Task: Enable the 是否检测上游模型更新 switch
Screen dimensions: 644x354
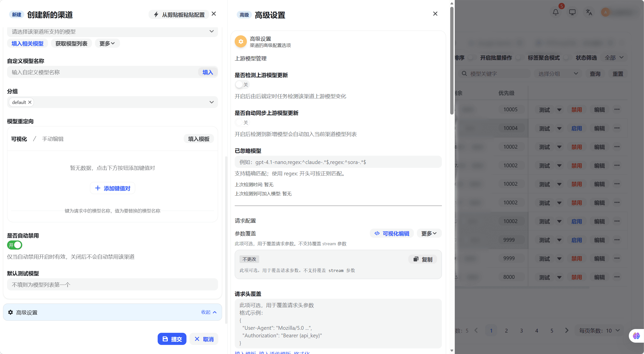Action: click(x=242, y=85)
